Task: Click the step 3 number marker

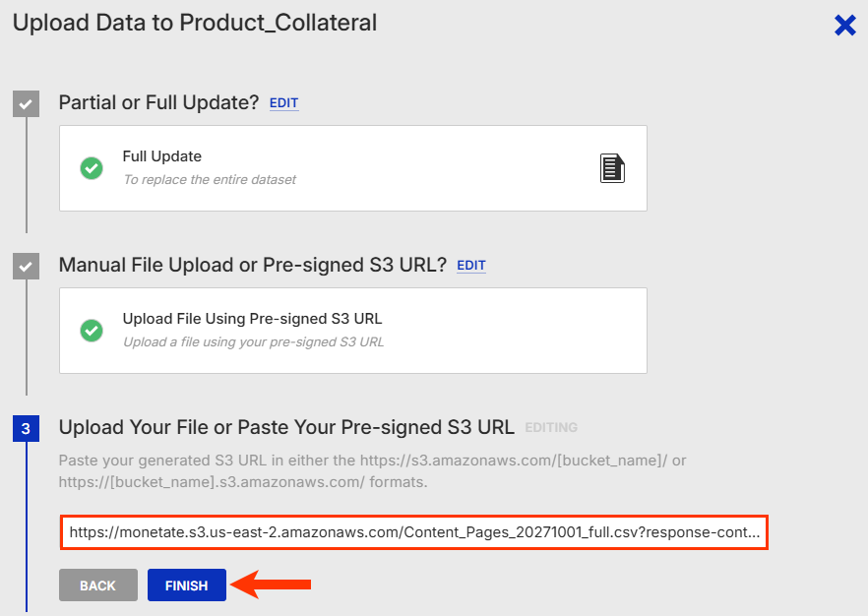Action: tap(26, 428)
